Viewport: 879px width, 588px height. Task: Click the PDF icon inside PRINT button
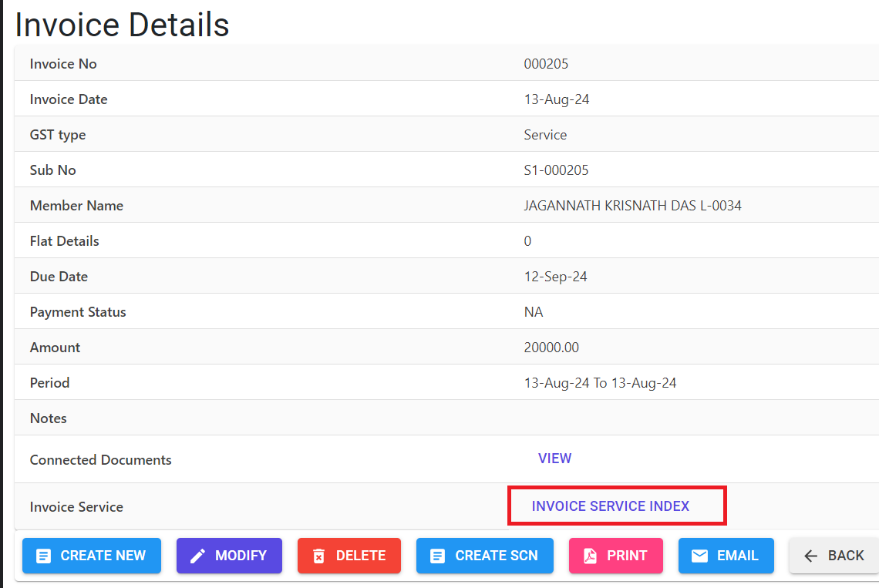(x=589, y=556)
